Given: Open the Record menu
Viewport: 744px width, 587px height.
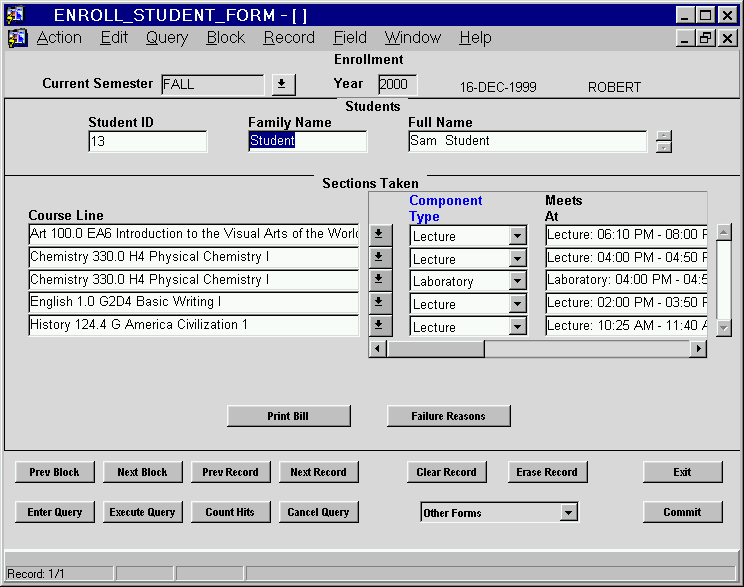Looking at the screenshot, I should [x=289, y=38].
